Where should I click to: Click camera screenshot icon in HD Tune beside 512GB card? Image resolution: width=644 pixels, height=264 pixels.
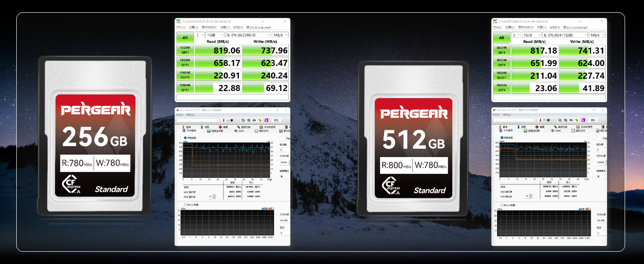571,120
